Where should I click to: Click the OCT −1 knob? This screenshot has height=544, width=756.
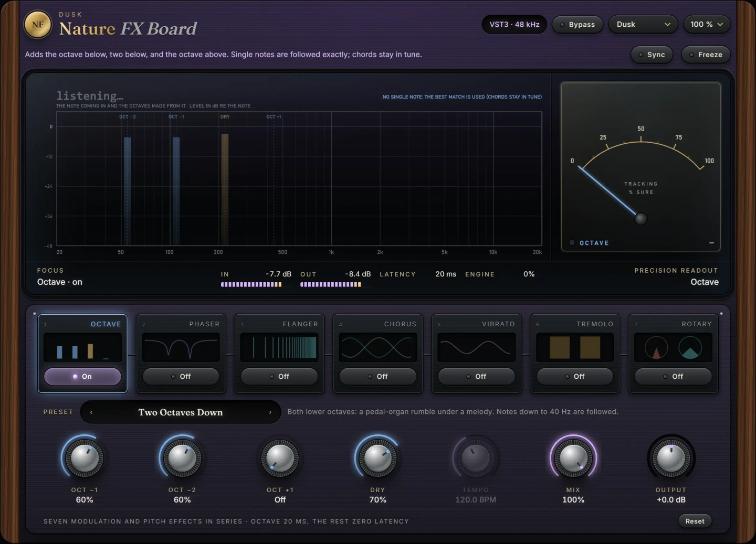tap(85, 458)
